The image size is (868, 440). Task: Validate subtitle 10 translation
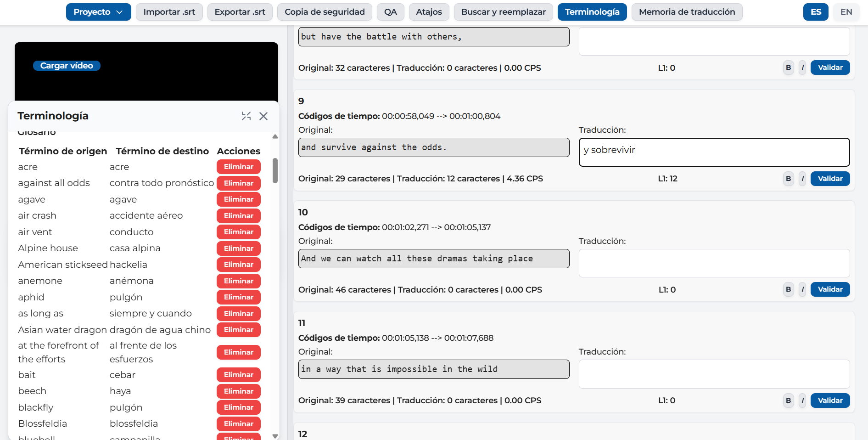click(830, 289)
